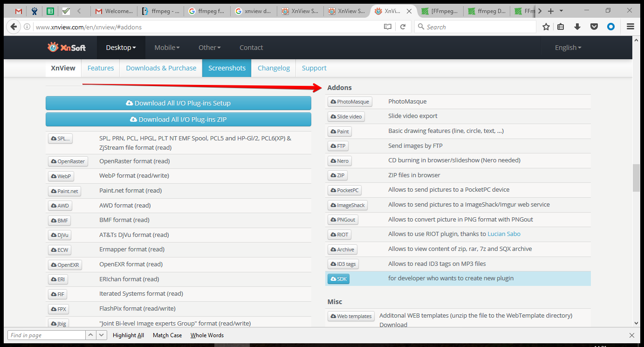The height and width of the screenshot is (347, 644).
Task: Switch to the "xnview d..." Google tab
Action: coord(253,11)
